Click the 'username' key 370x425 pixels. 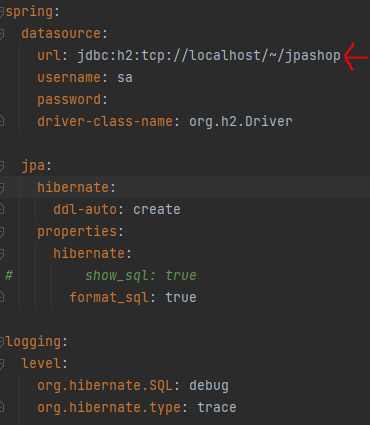[69, 78]
